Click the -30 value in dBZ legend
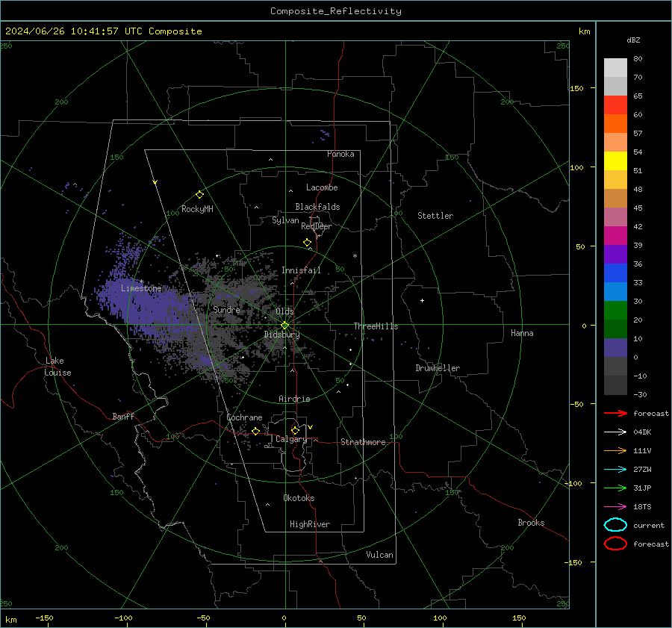The width and height of the screenshot is (672, 628). click(x=640, y=394)
